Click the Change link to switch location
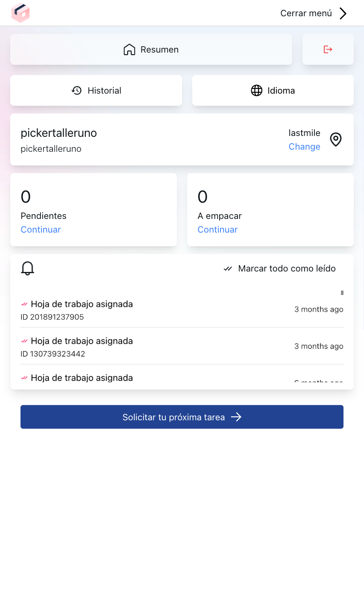The height and width of the screenshot is (608, 364). 304,146
